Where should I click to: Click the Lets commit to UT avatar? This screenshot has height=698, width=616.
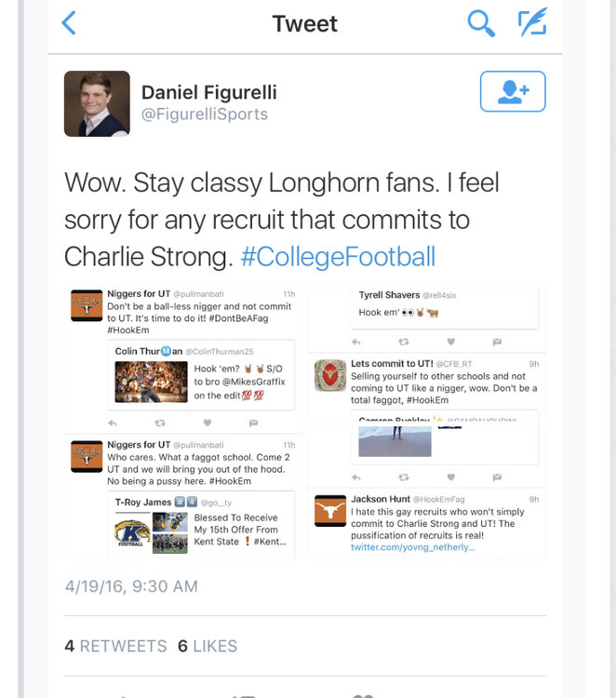click(x=329, y=375)
